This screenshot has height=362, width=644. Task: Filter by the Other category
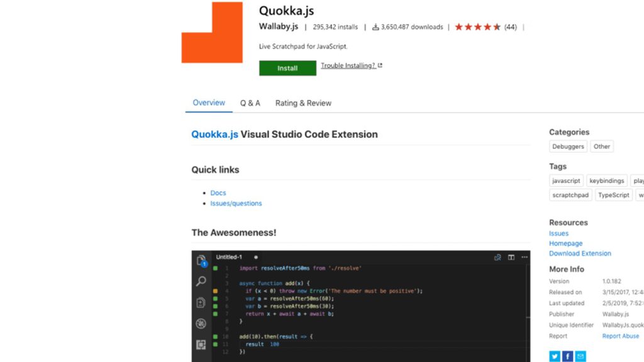tap(602, 146)
